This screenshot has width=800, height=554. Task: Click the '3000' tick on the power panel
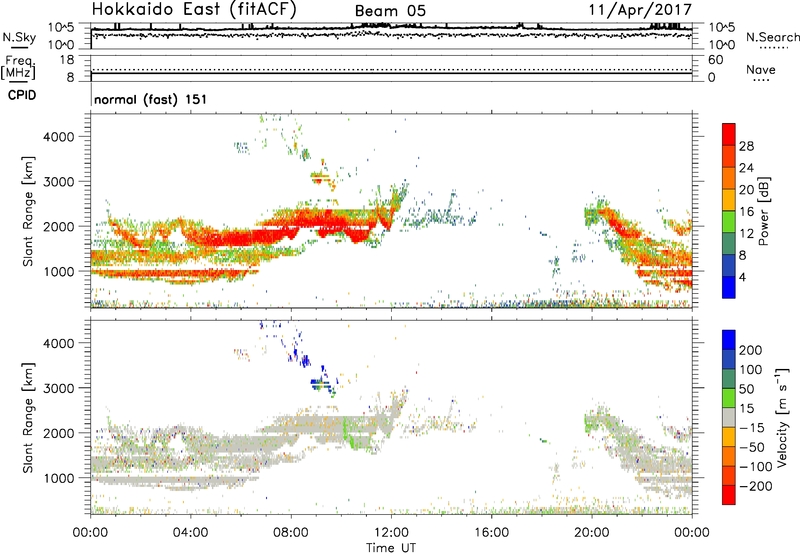pyautogui.click(x=58, y=182)
